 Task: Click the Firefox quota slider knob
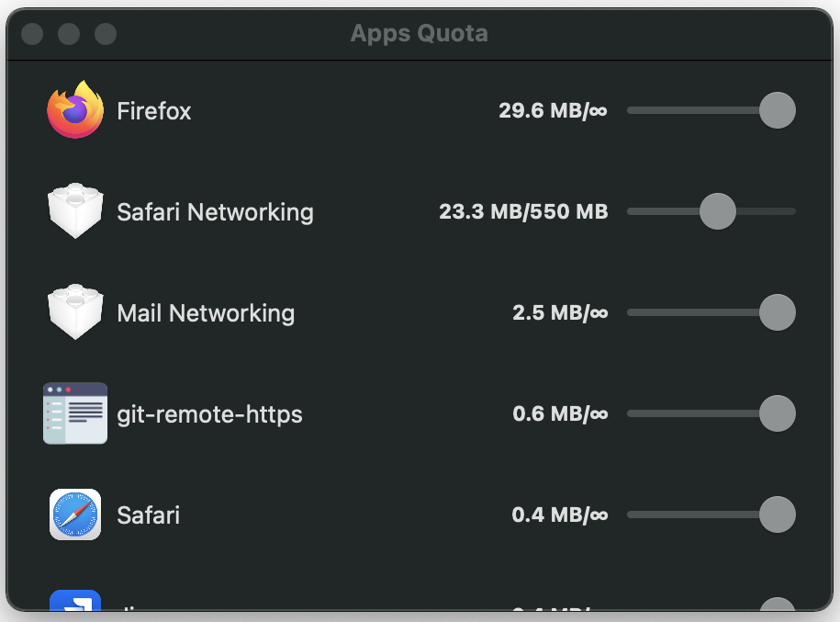pyautogui.click(x=778, y=110)
